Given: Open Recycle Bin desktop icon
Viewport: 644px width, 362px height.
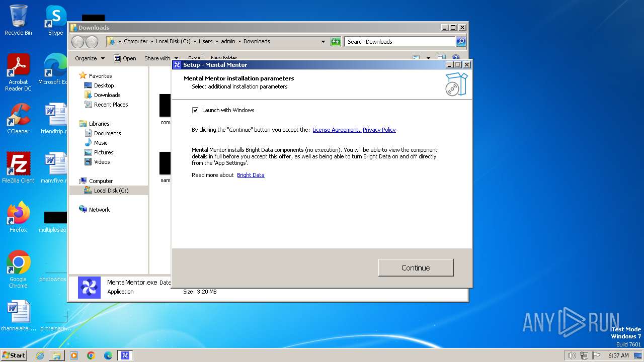Looking at the screenshot, I should click(18, 20).
